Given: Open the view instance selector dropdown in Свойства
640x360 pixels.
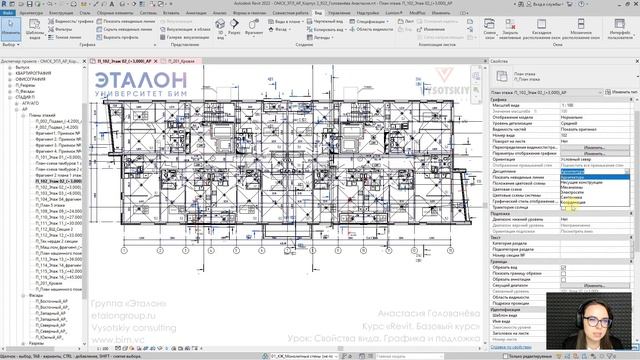Looking at the screenshot, I should coord(547,93).
